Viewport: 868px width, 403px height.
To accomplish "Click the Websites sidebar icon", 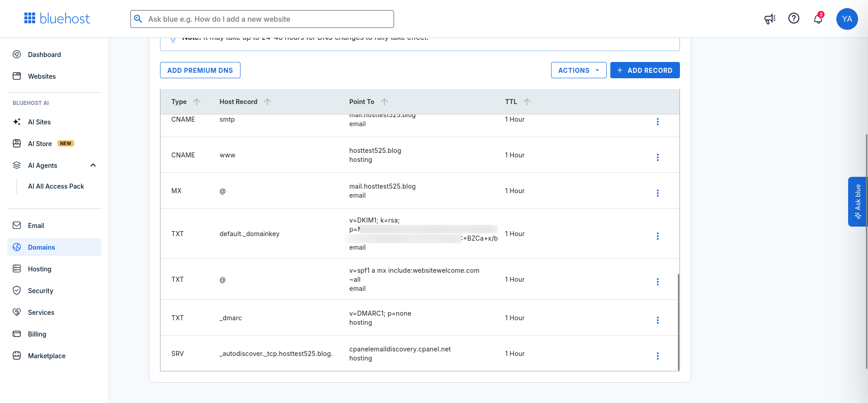I will (17, 76).
